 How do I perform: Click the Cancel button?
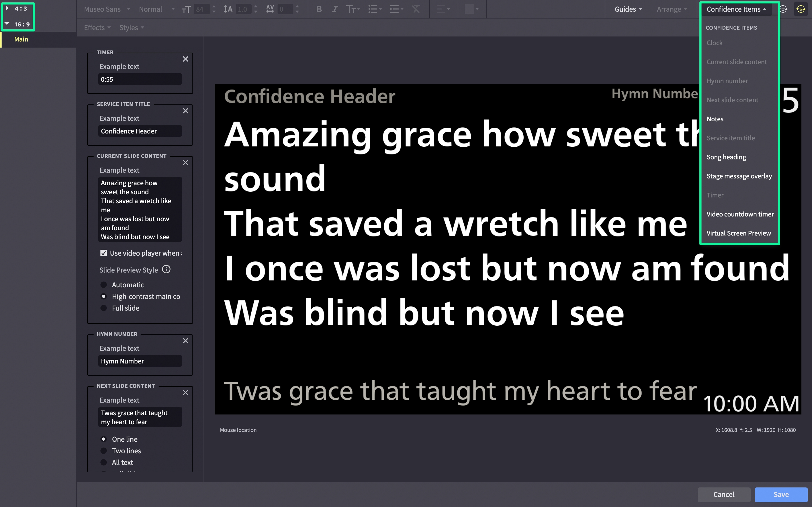(723, 494)
